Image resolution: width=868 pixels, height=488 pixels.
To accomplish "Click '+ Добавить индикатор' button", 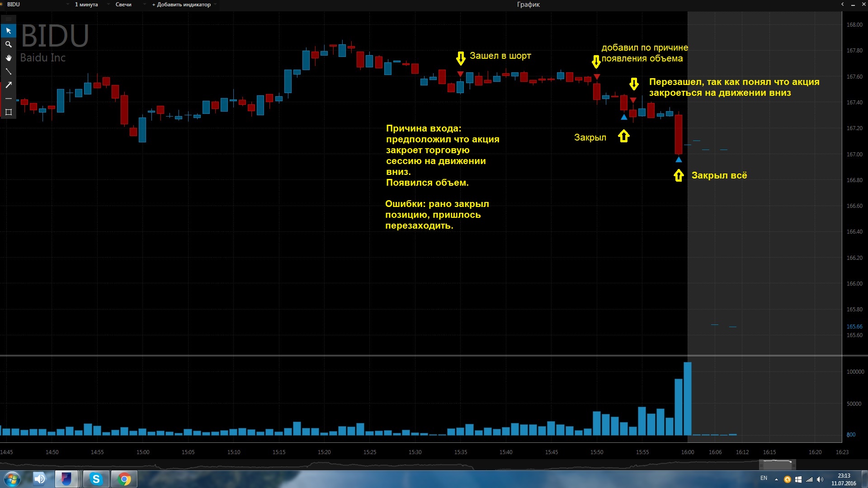I will click(x=181, y=5).
